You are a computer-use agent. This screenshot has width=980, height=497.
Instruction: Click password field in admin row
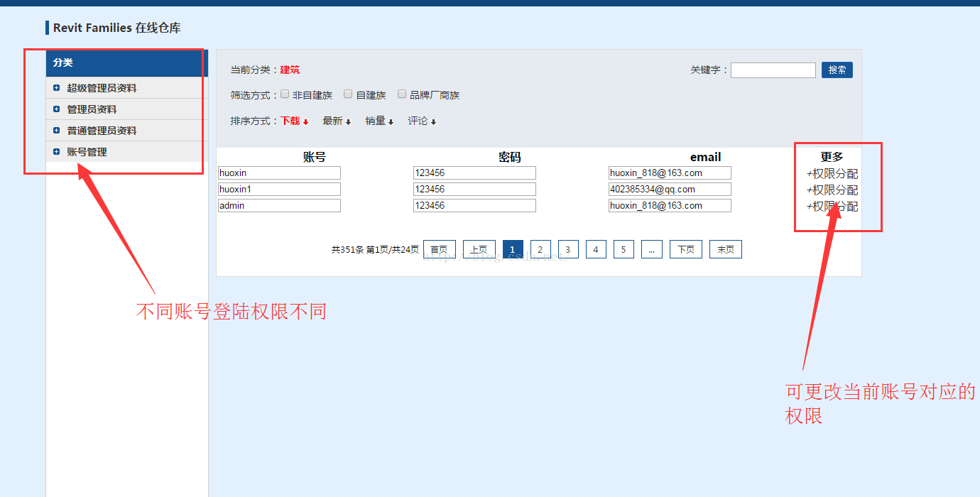(x=474, y=206)
